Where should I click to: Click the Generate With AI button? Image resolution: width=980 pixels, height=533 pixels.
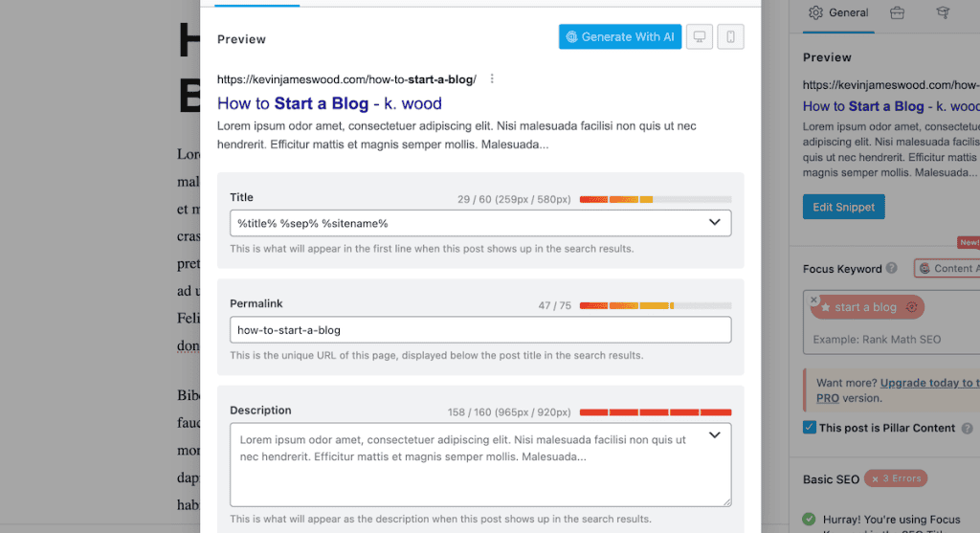click(620, 37)
